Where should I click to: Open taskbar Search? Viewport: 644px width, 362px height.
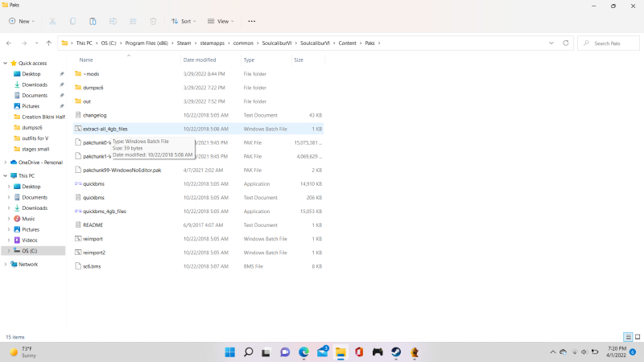[249, 352]
